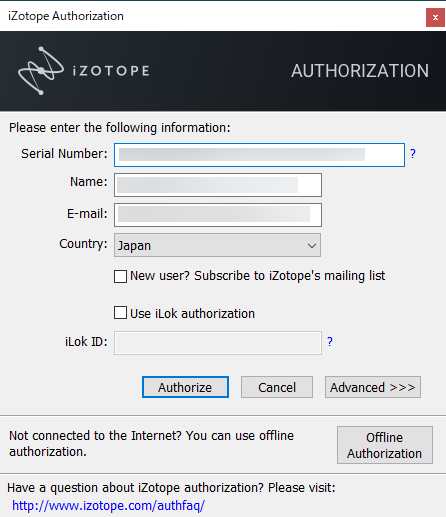Expand the Advanced >>> options
This screenshot has width=446, height=517.
(373, 387)
